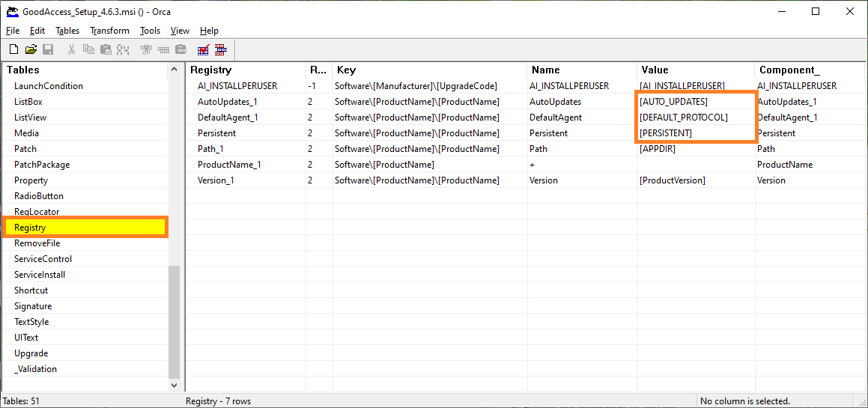Viewport: 868px width, 408px height.
Task: Click the [ProductVersion] value cell
Action: point(695,180)
